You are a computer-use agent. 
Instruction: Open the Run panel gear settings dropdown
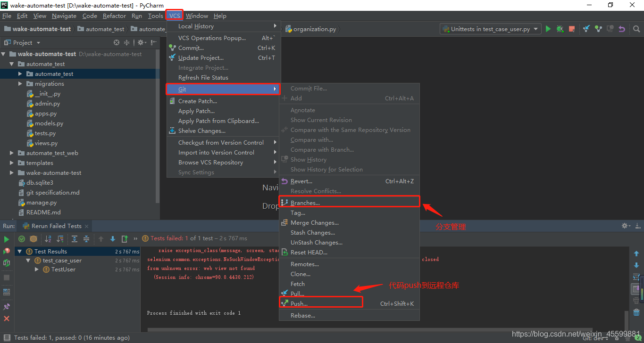pos(626,226)
